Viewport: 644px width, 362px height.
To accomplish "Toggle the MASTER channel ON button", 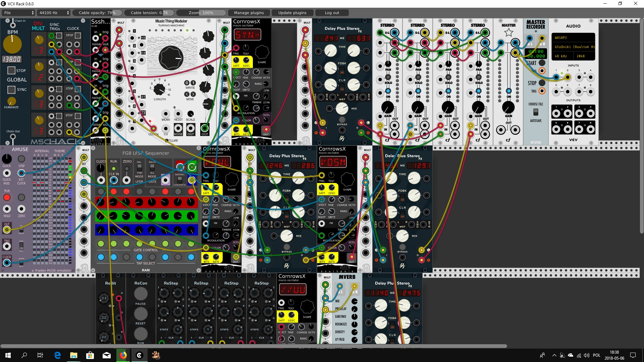I will 508,91.
